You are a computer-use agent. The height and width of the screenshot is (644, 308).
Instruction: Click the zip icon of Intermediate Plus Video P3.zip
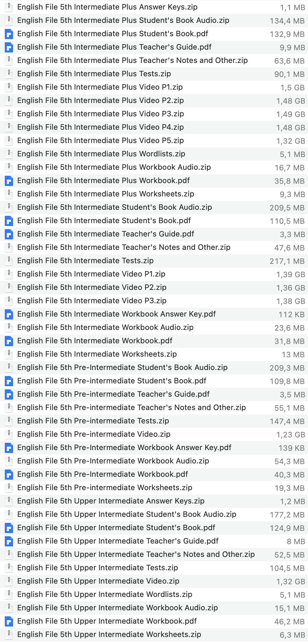point(9,113)
